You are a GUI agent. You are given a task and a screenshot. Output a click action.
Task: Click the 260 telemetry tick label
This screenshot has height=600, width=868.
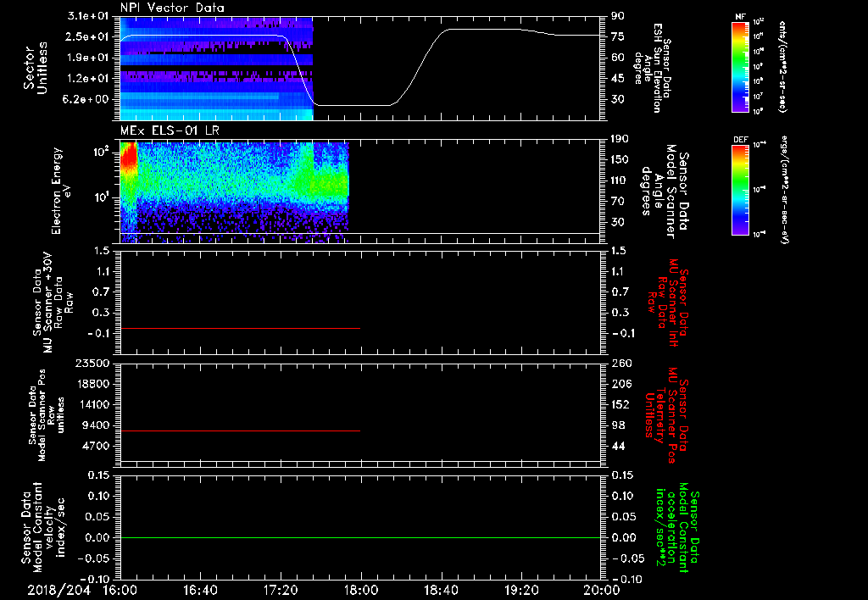[621, 363]
